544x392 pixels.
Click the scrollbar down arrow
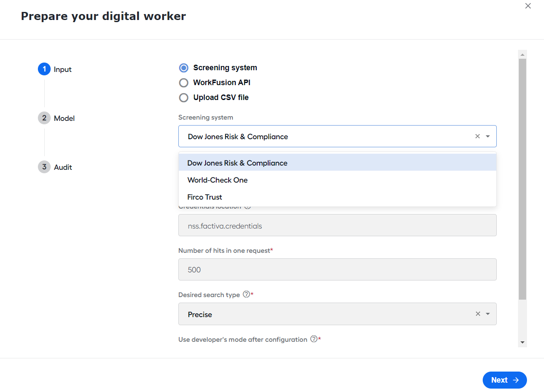click(x=522, y=343)
